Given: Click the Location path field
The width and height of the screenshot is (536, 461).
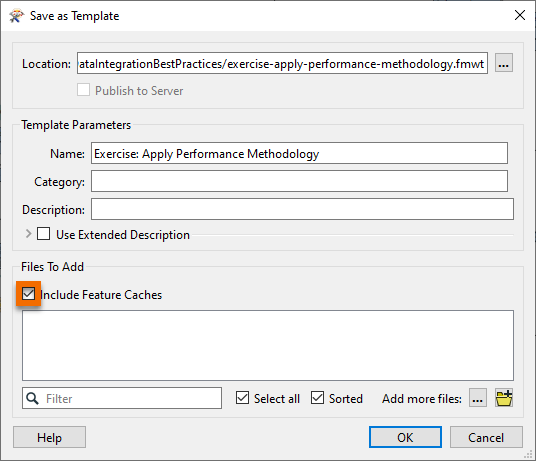Looking at the screenshot, I should tap(282, 63).
